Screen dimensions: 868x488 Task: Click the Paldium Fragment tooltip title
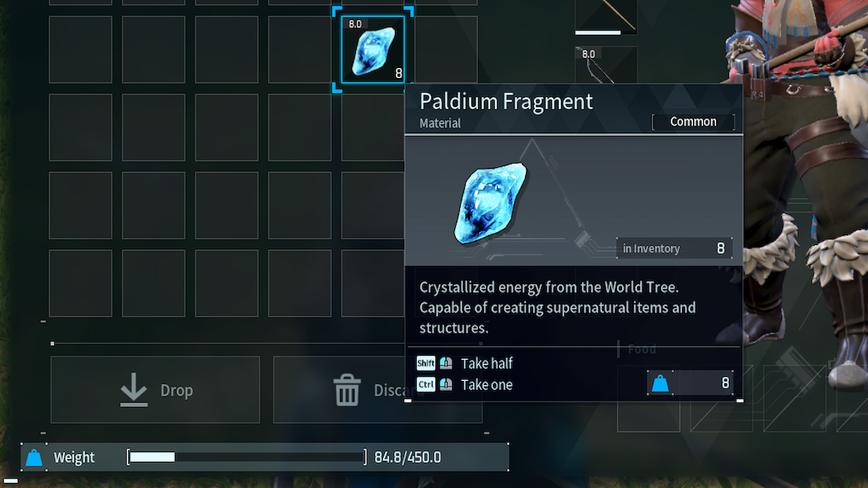point(506,101)
